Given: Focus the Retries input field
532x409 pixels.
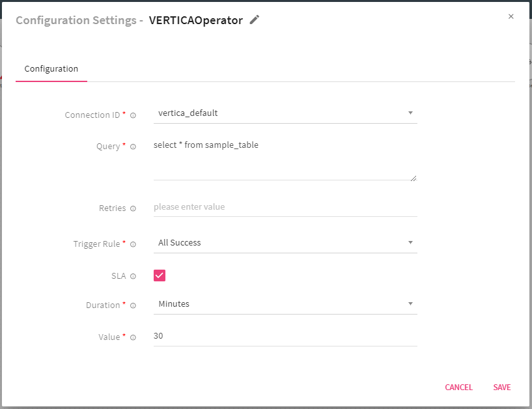Looking at the screenshot, I should coord(285,207).
